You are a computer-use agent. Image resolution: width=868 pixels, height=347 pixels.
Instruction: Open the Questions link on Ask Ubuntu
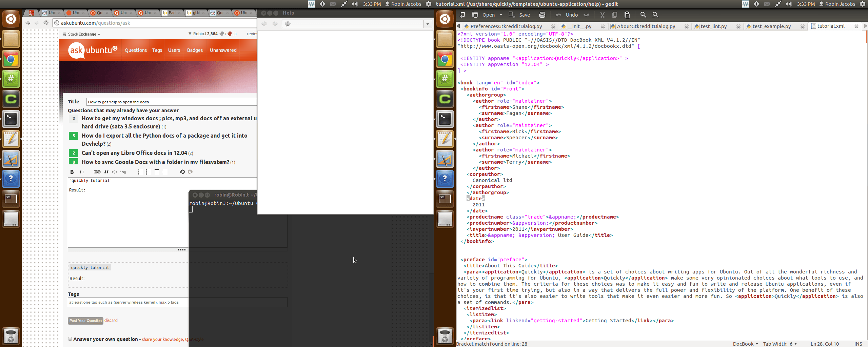pos(136,50)
